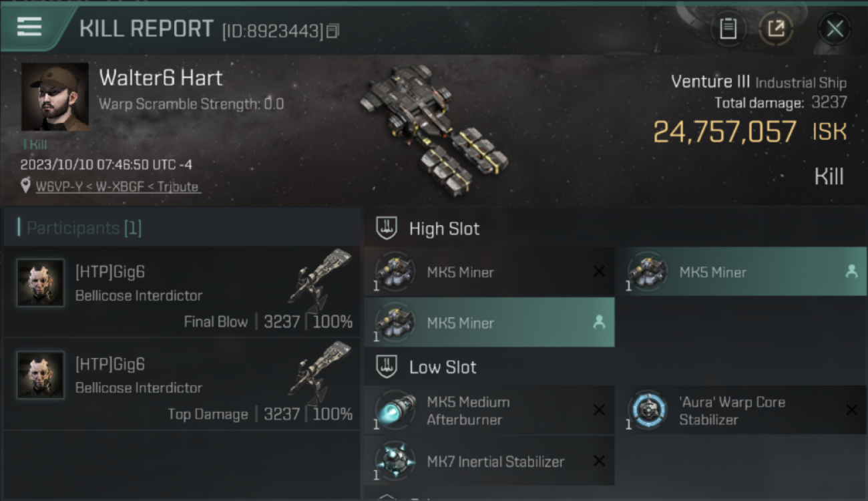Select the MK7 Inertial Stabilizer module
This screenshot has height=501, width=868.
pyautogui.click(x=489, y=461)
